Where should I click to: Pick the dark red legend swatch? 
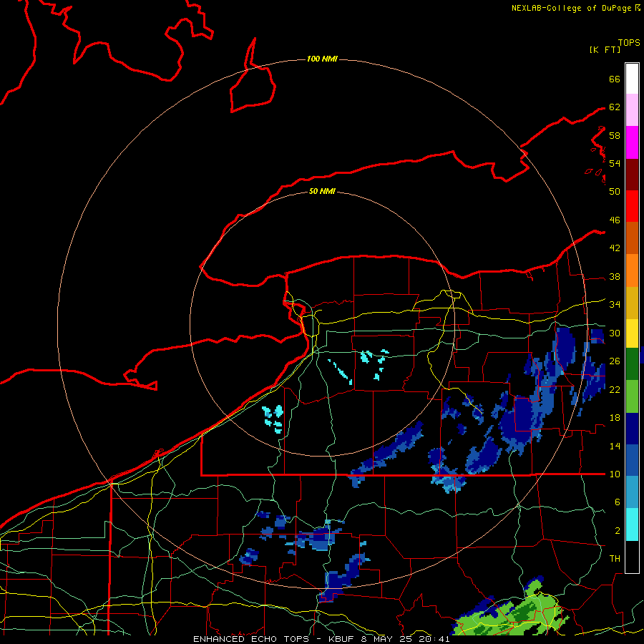(632, 174)
